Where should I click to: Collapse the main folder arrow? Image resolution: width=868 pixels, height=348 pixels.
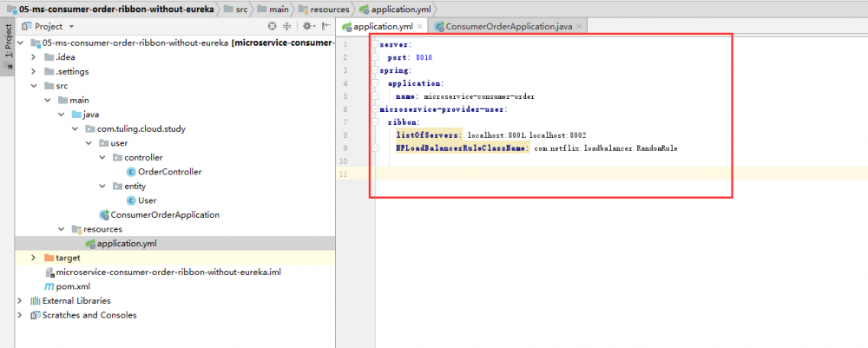(x=47, y=100)
